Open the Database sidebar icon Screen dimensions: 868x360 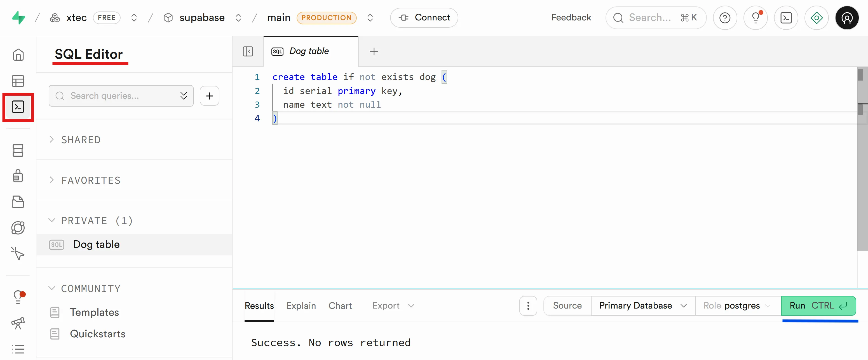pyautogui.click(x=18, y=150)
